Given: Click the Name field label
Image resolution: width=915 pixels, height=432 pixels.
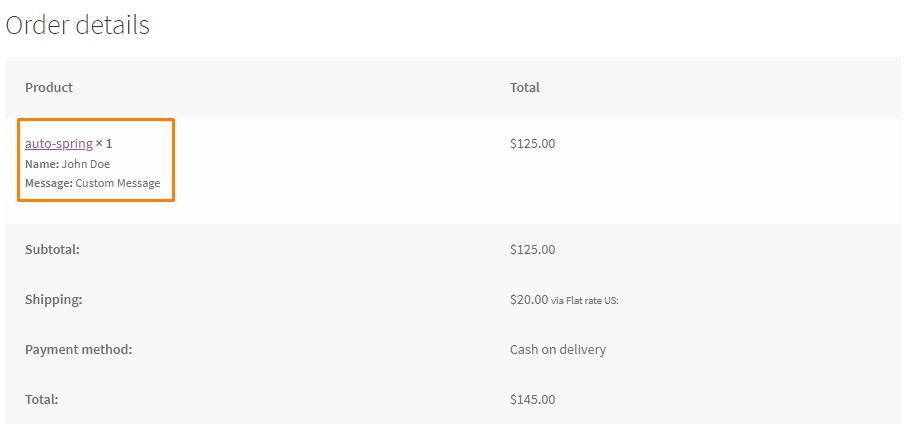Looking at the screenshot, I should point(42,164).
